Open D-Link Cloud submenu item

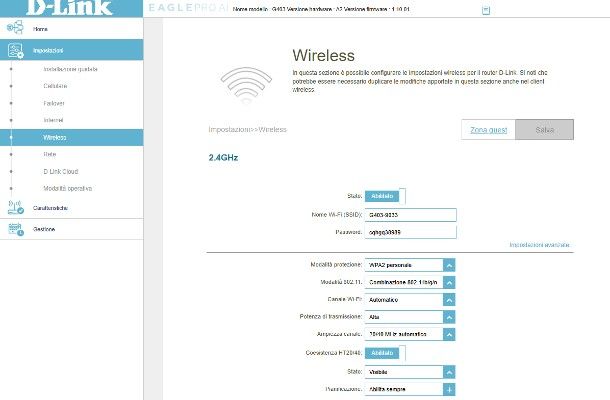[61, 171]
